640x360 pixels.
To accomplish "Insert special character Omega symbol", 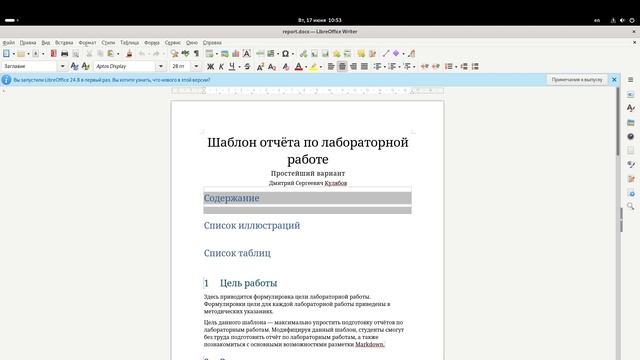I will click(x=285, y=53).
